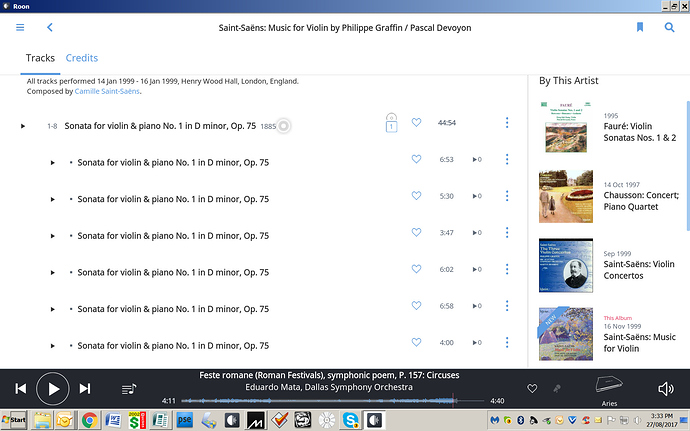Favorite the 6:02 track with heart
The width and height of the screenshot is (690, 431).
(x=416, y=269)
